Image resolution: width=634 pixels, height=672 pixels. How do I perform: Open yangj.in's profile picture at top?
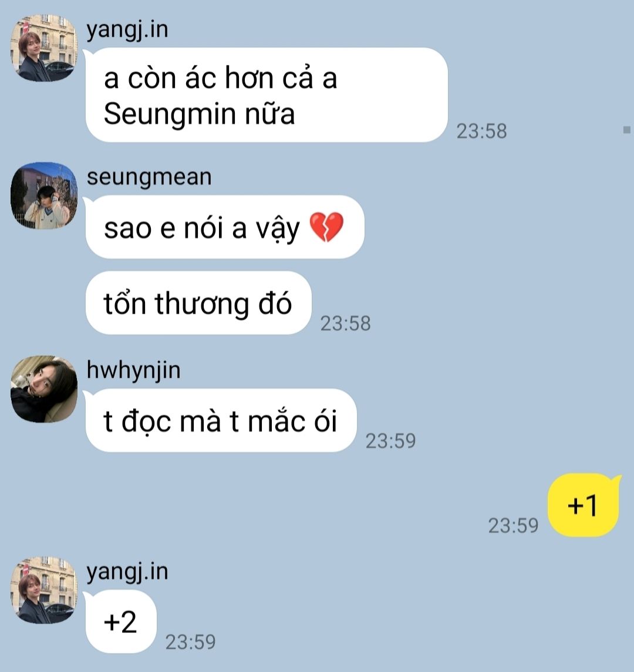tap(43, 48)
